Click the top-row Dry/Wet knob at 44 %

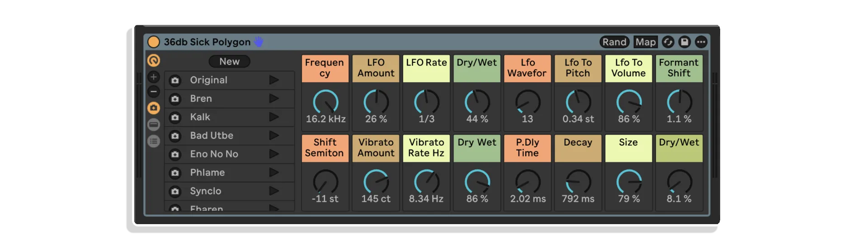[x=477, y=102]
